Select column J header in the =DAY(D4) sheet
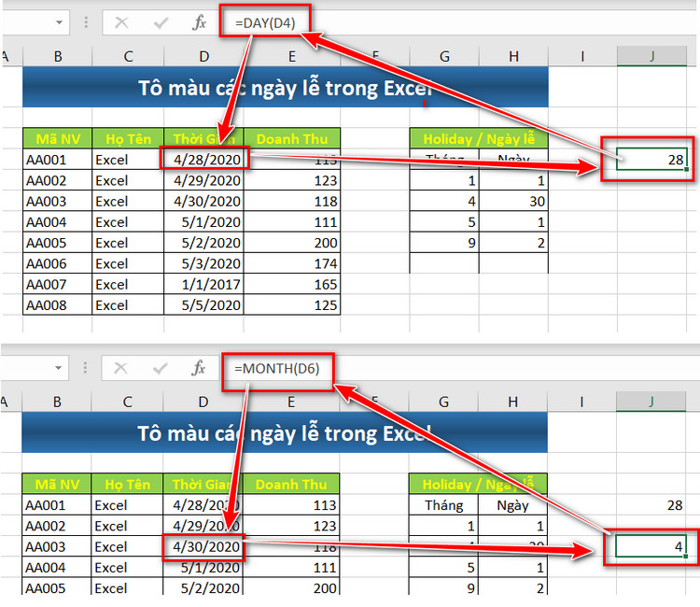Screen dimensions: 700x607 [x=651, y=56]
